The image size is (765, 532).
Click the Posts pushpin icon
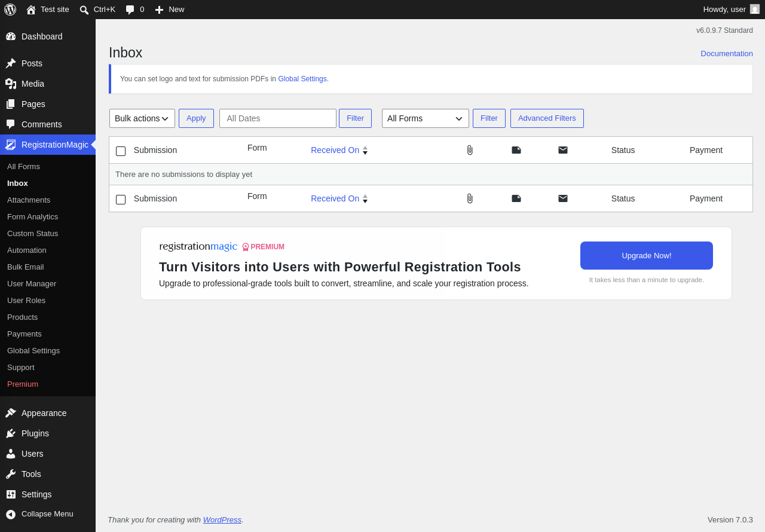coord(11,63)
